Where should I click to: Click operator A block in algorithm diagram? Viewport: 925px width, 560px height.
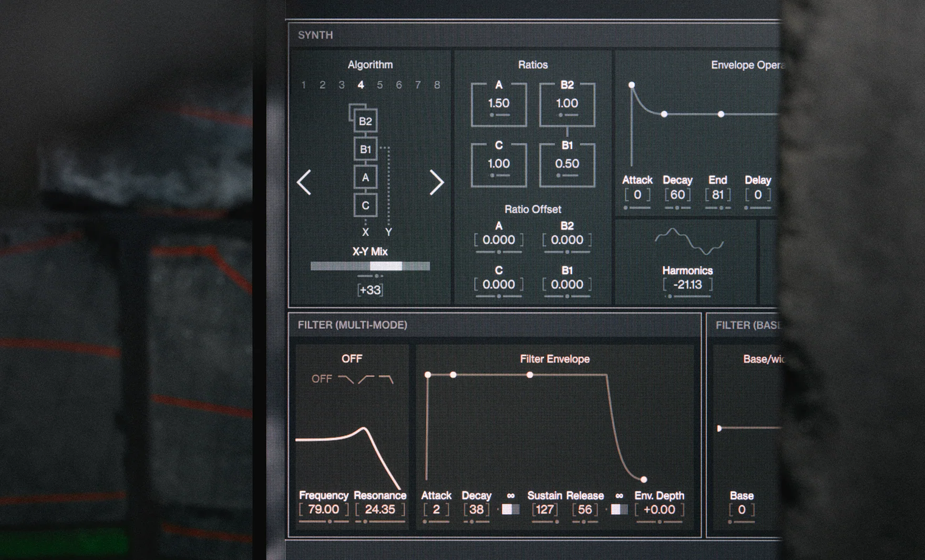coord(365,178)
